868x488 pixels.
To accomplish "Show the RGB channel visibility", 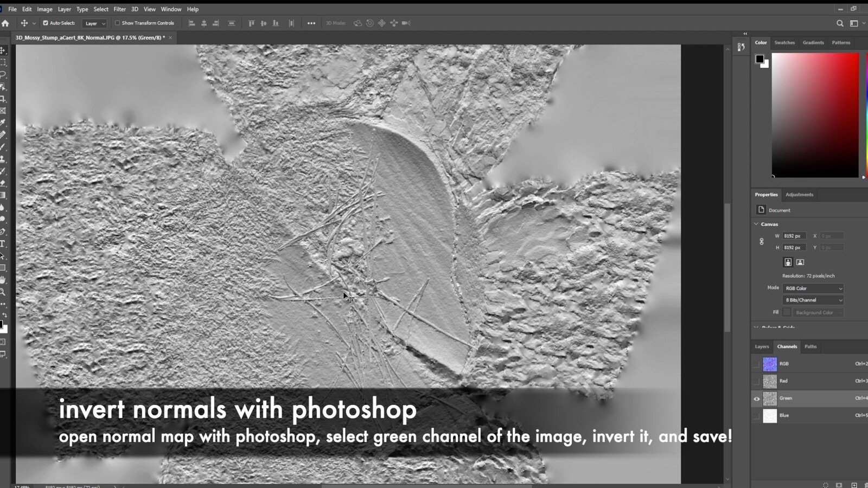I will point(756,364).
